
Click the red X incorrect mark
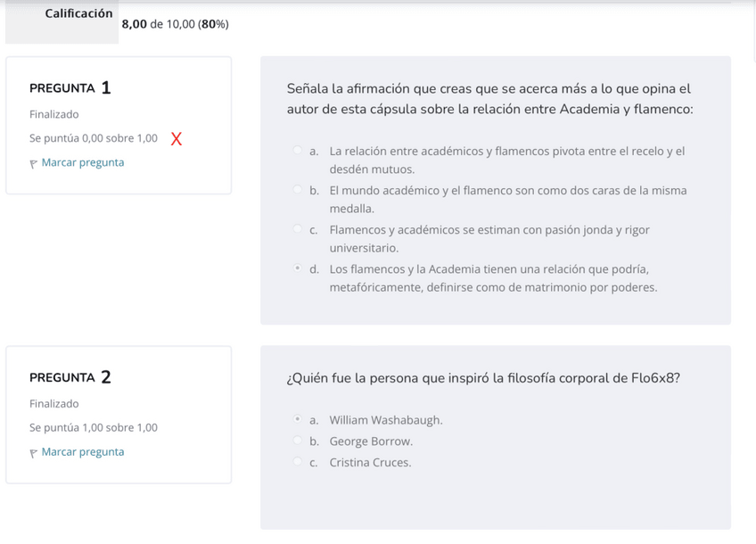coord(176,139)
